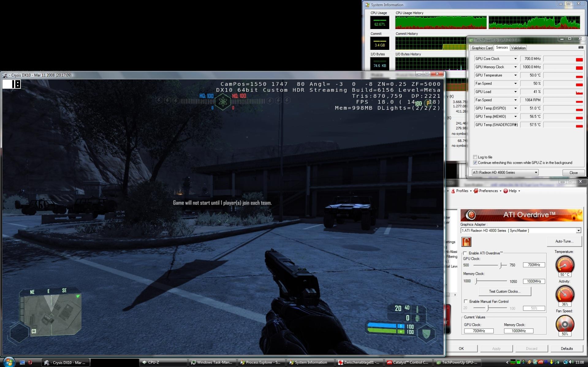Click the red Opera quick launch icon

(x=30, y=362)
